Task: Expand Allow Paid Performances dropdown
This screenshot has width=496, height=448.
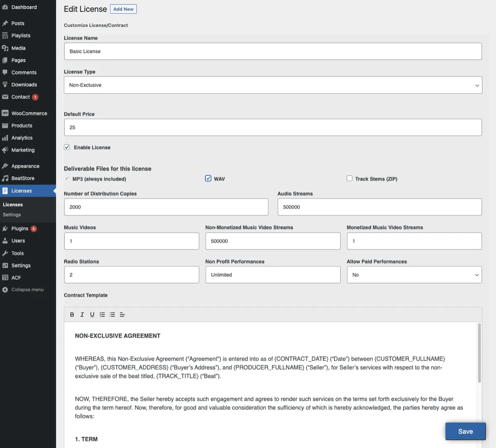Action: pyautogui.click(x=414, y=275)
